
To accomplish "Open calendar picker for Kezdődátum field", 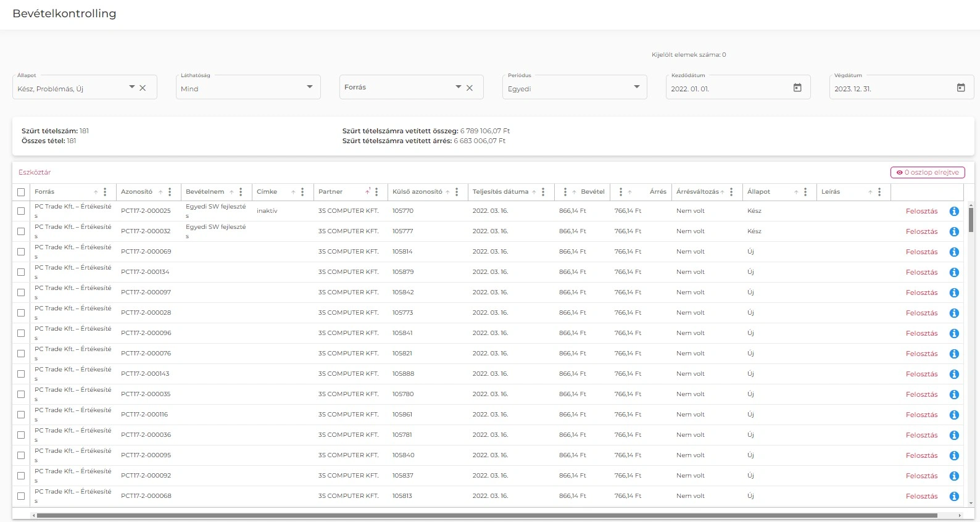I will pyautogui.click(x=797, y=88).
